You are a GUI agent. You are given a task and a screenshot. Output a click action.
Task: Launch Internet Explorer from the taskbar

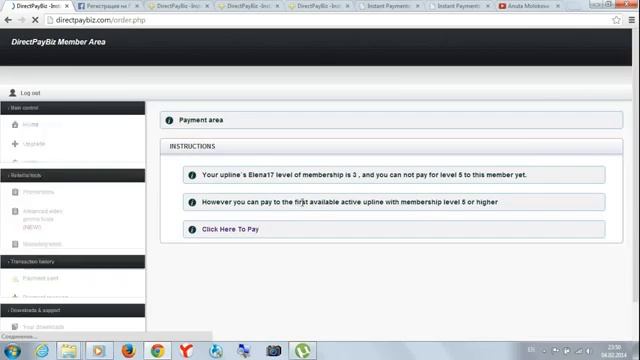click(x=41, y=351)
